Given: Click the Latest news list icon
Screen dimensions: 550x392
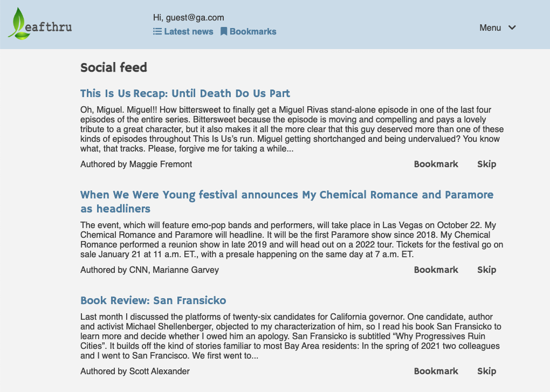Looking at the screenshot, I should tap(157, 32).
